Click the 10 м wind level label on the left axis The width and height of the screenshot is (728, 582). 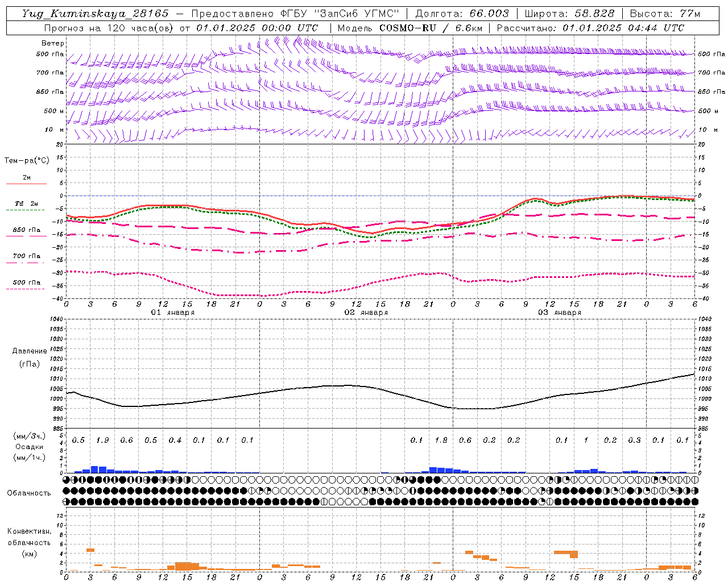click(x=55, y=130)
